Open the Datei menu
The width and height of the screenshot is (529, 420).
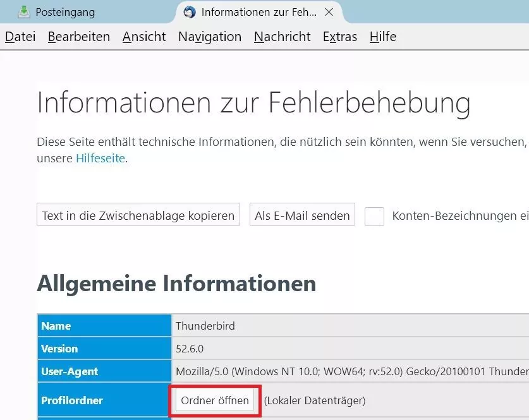(x=20, y=37)
